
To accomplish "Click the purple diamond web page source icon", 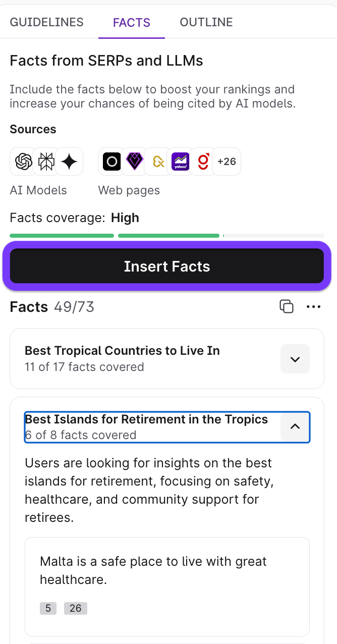I will [135, 162].
